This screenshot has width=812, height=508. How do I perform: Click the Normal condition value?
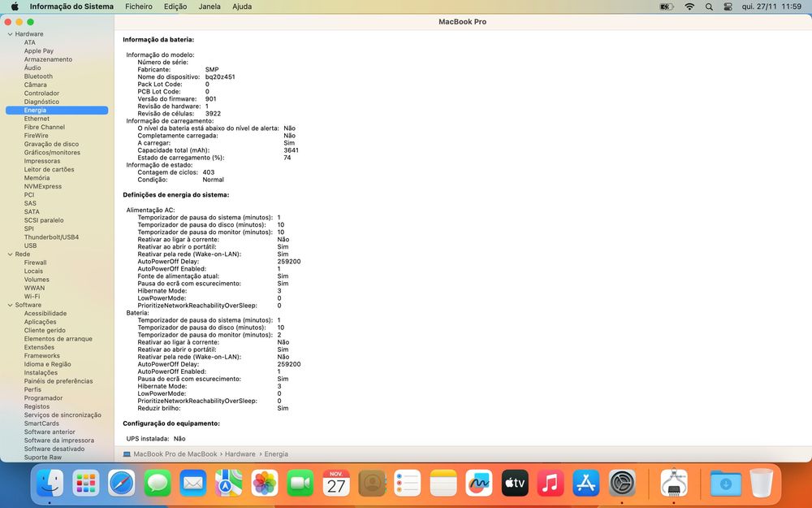(x=213, y=180)
